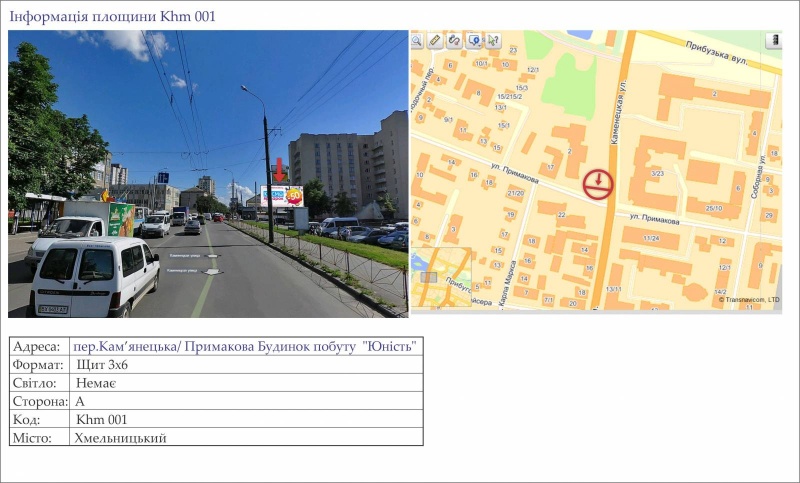
Task: Click the heading 'Інформація площини Khm 001'
Action: click(112, 16)
